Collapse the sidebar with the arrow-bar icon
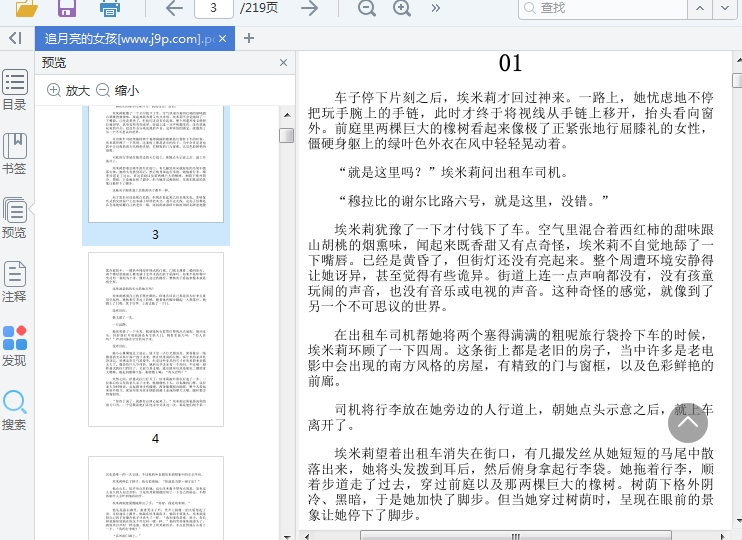The width and height of the screenshot is (742, 540). pos(16,38)
